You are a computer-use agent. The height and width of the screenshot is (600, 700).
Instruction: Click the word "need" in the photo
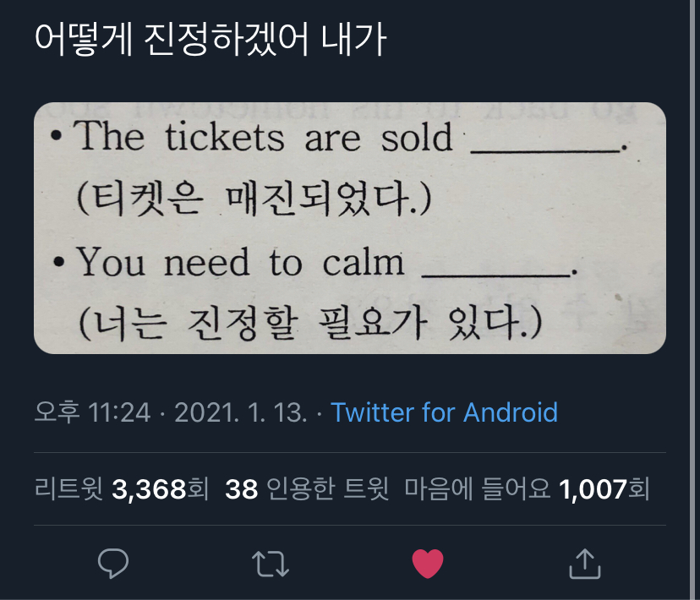[x=207, y=264]
